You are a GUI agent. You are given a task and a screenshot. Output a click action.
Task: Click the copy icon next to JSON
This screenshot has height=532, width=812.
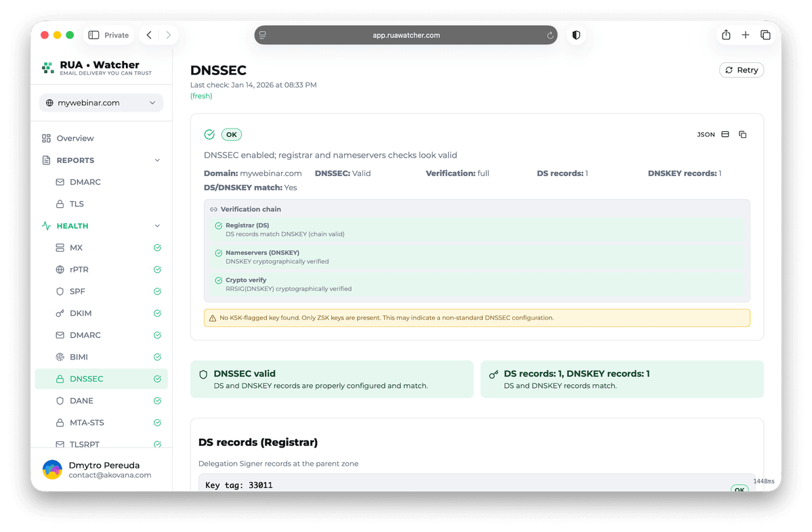pyautogui.click(x=742, y=134)
